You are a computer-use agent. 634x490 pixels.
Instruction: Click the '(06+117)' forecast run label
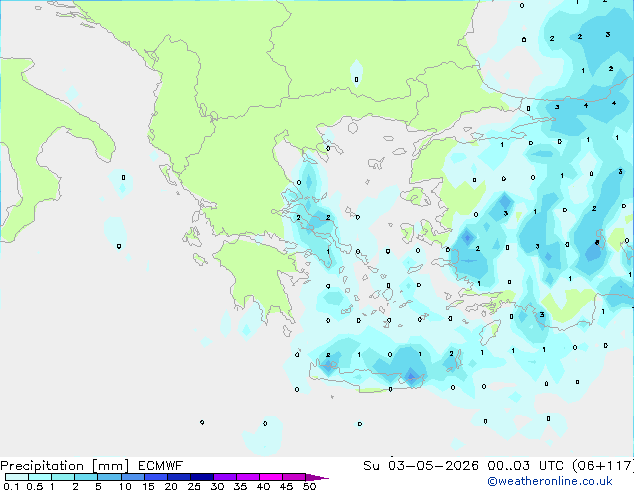click(603, 466)
